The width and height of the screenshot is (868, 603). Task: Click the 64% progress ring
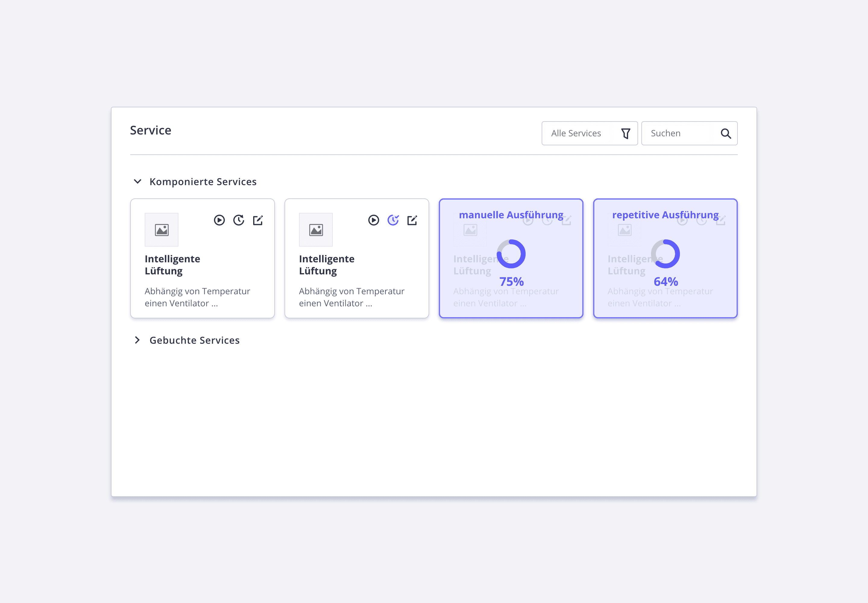pos(665,254)
